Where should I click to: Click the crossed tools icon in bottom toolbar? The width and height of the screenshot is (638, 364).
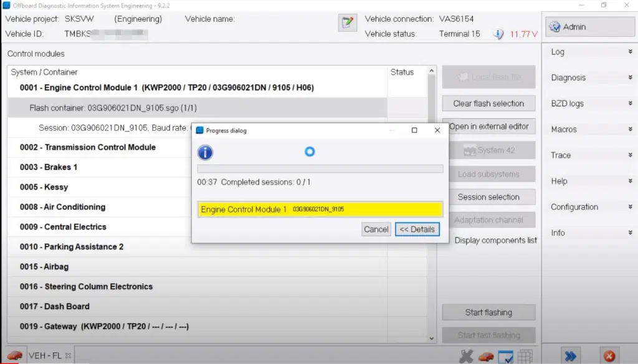coord(466,357)
